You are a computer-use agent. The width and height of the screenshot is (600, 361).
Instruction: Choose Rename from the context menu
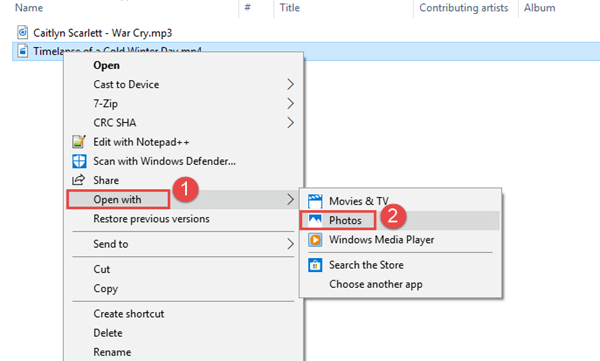click(x=184, y=352)
